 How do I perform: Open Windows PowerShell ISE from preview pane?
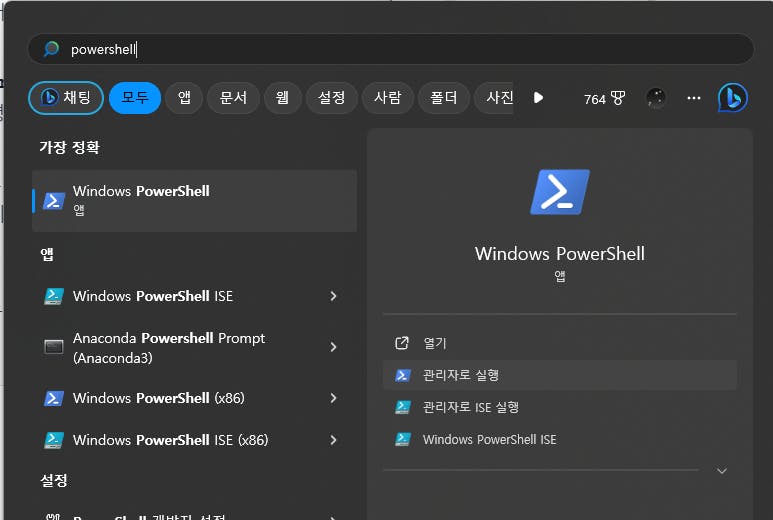(560, 439)
